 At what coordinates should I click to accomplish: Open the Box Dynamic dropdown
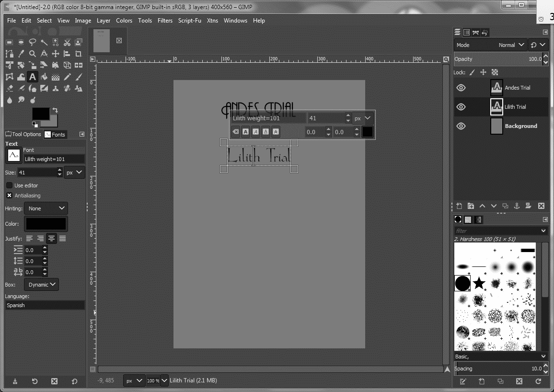[41, 285]
